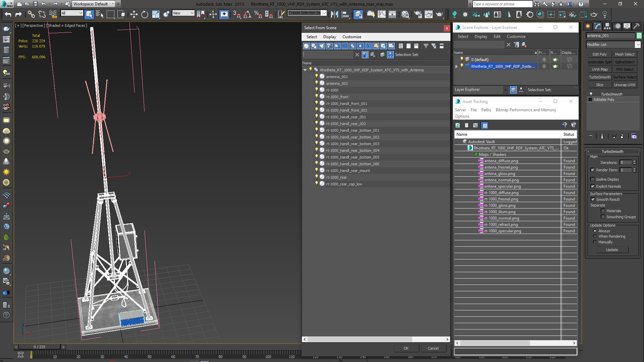This screenshot has width=644, height=362.
Task: Expand the Editable Poly modifier entry
Action: point(590,100)
